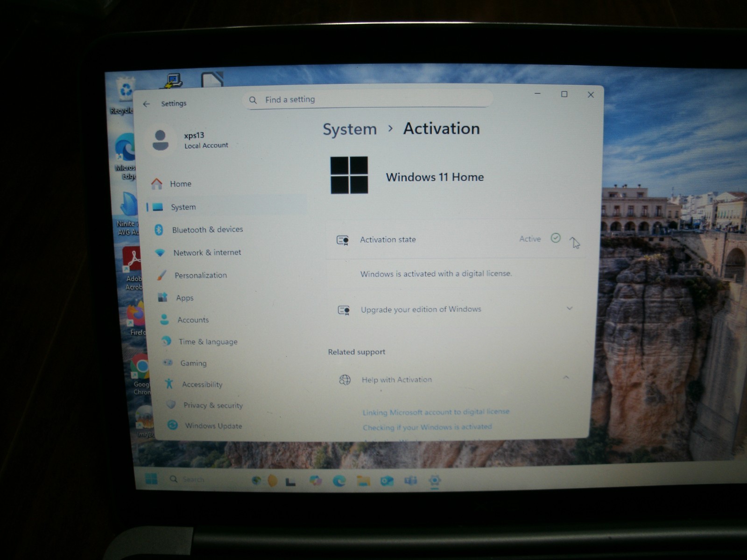Viewport: 747px width, 560px height.
Task: Open Microsoft Edge from the taskbar
Action: click(339, 480)
